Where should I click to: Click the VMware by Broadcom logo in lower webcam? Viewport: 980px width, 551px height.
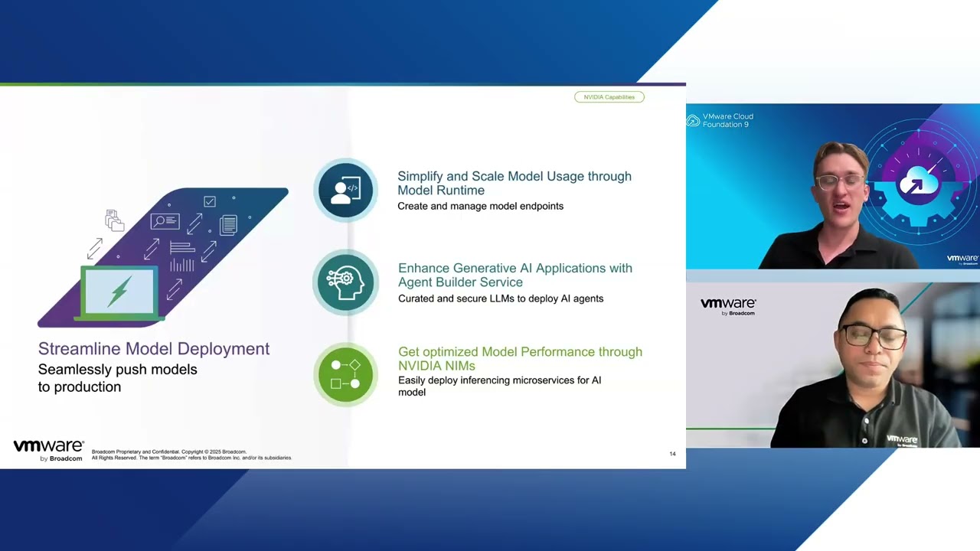pos(728,306)
